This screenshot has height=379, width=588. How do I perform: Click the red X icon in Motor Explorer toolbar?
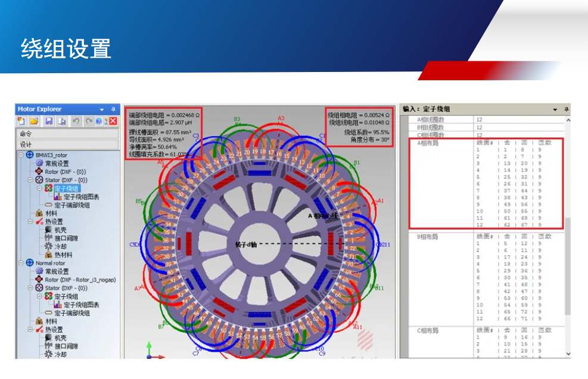113,121
